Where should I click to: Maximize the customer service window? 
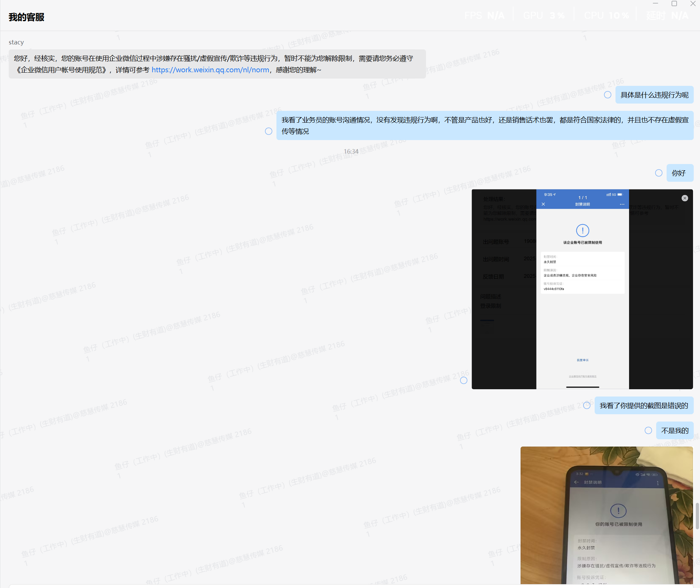[674, 4]
